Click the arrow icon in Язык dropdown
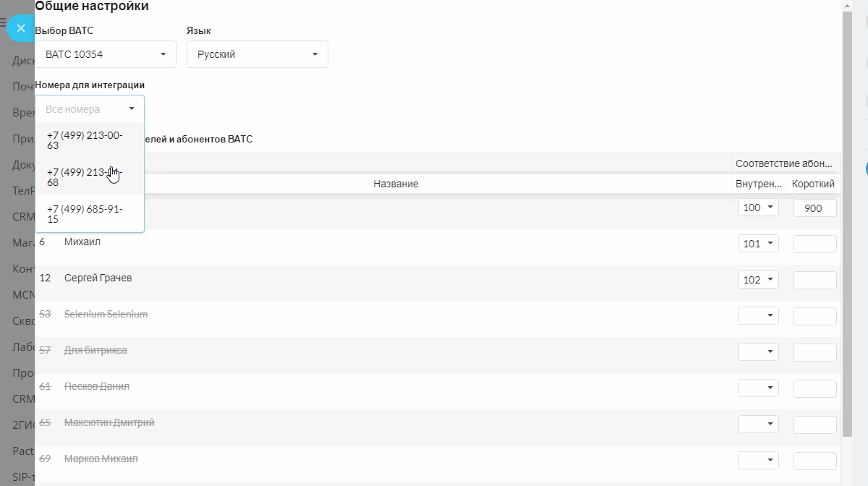This screenshot has width=868, height=486. 315,54
